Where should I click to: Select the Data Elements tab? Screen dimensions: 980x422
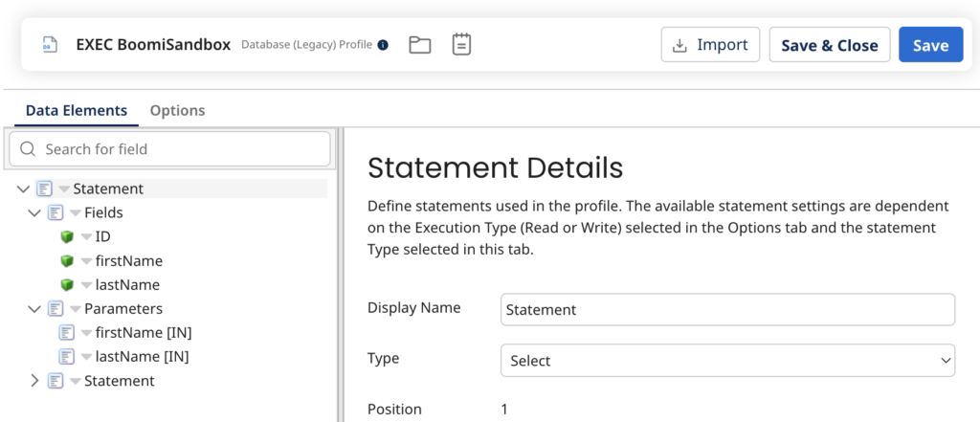[77, 110]
